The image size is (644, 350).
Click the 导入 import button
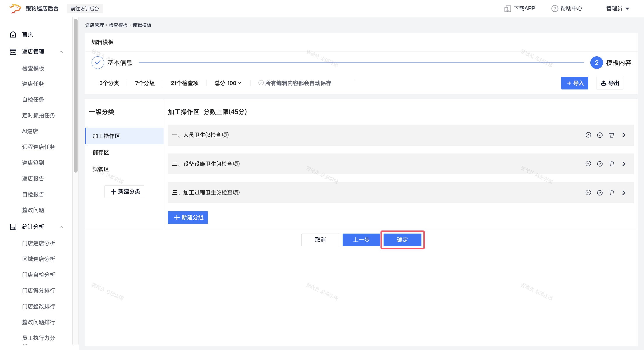click(x=574, y=83)
